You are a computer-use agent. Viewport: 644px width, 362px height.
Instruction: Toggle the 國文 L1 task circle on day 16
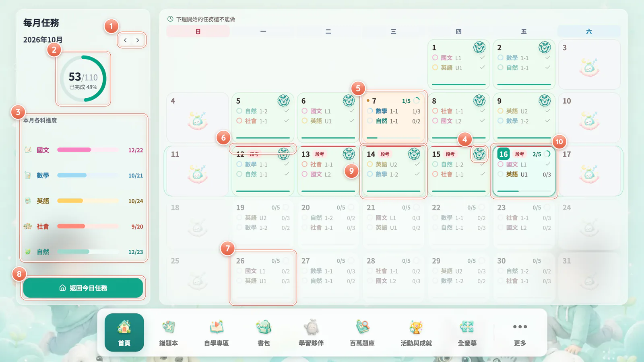tap(500, 165)
